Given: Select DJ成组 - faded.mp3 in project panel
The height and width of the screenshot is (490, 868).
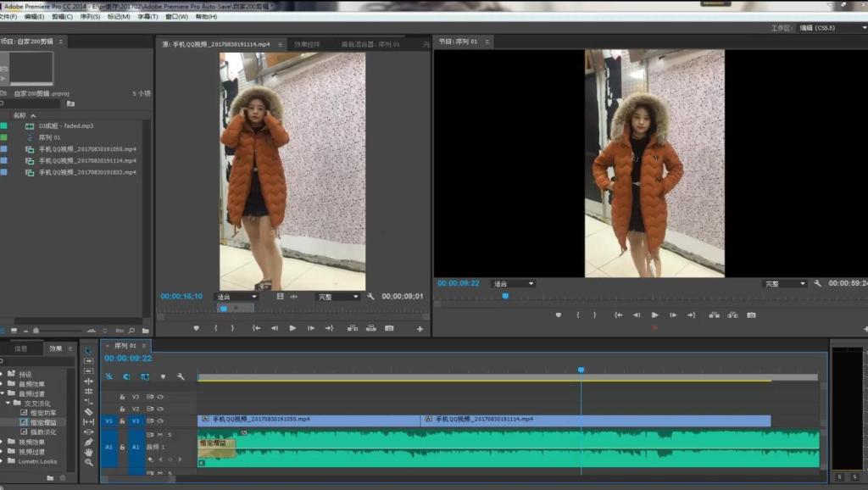Looking at the screenshot, I should (x=66, y=125).
